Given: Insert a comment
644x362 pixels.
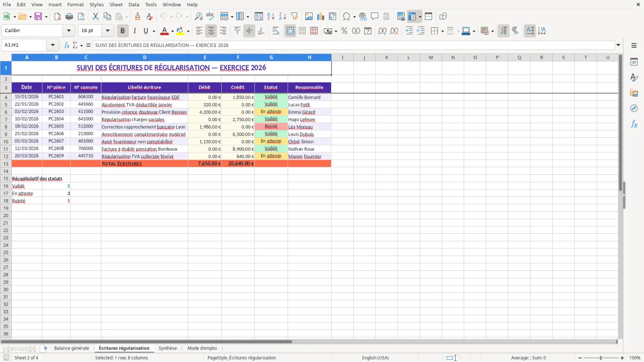Looking at the screenshot, I should [x=375, y=17].
